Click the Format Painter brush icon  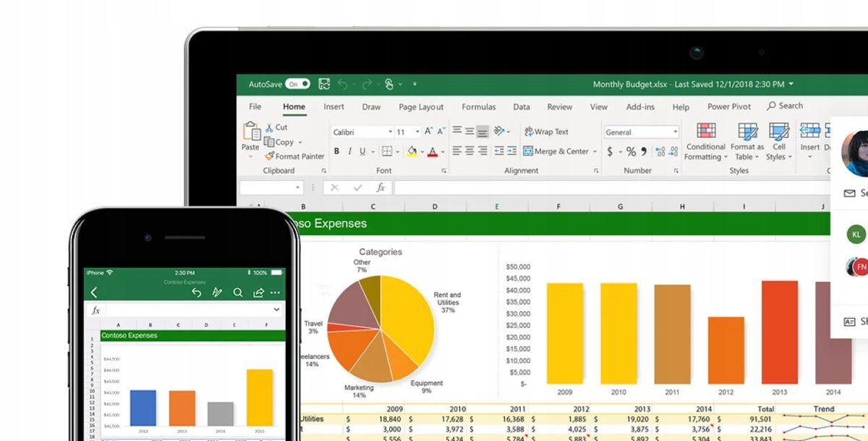pos(270,156)
